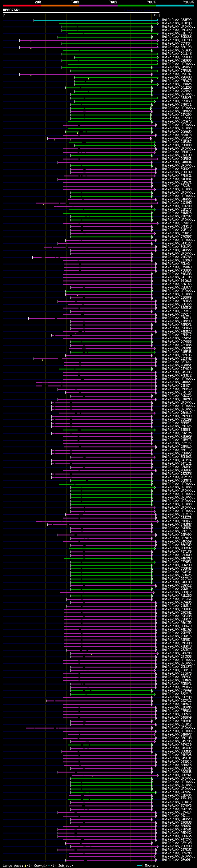The height and width of the screenshot is (868, 197).
Task: Select label UniRef100_B0XAY5
Action: pos(177,121)
